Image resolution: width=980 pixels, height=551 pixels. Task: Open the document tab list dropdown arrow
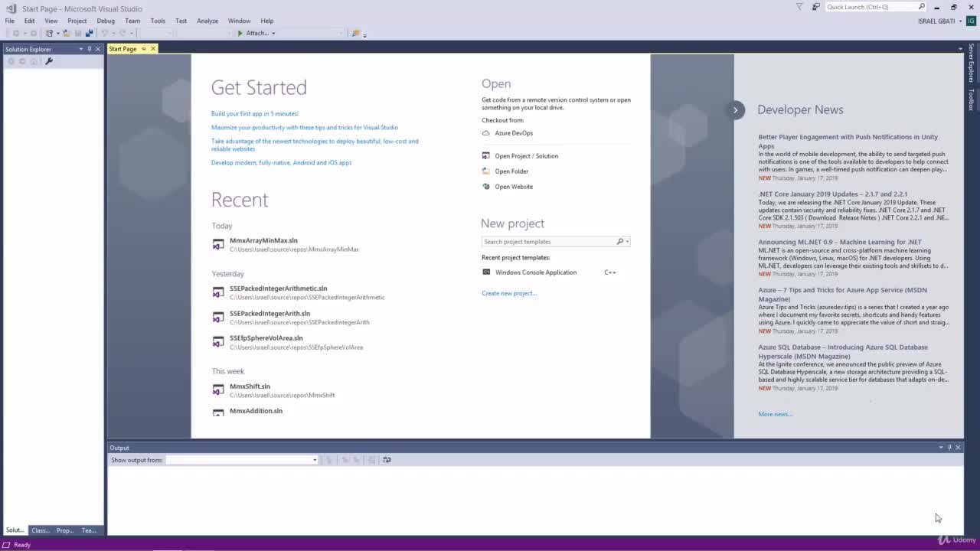click(960, 49)
